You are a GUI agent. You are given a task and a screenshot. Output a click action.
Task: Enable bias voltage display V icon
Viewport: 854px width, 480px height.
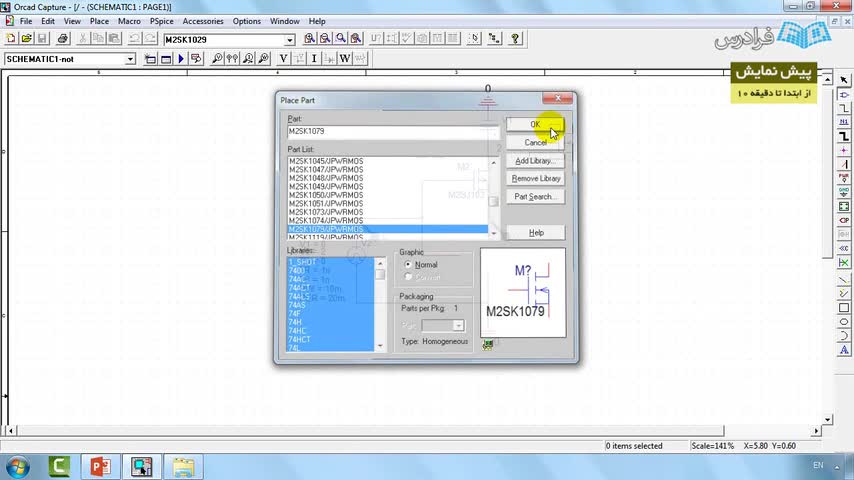283,59
